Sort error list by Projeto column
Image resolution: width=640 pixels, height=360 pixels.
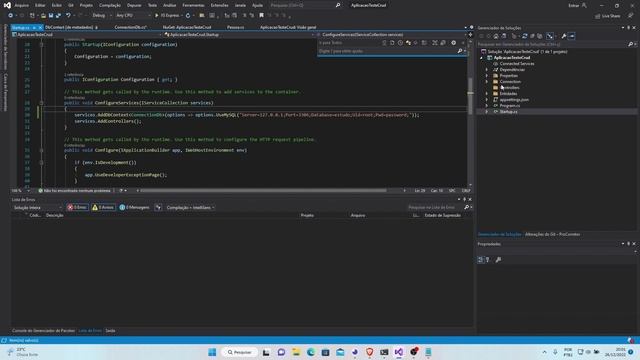click(307, 215)
